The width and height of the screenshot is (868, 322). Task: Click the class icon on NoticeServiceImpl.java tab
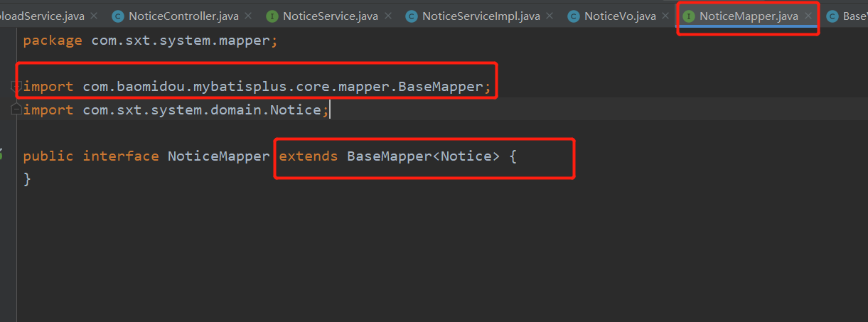click(411, 16)
